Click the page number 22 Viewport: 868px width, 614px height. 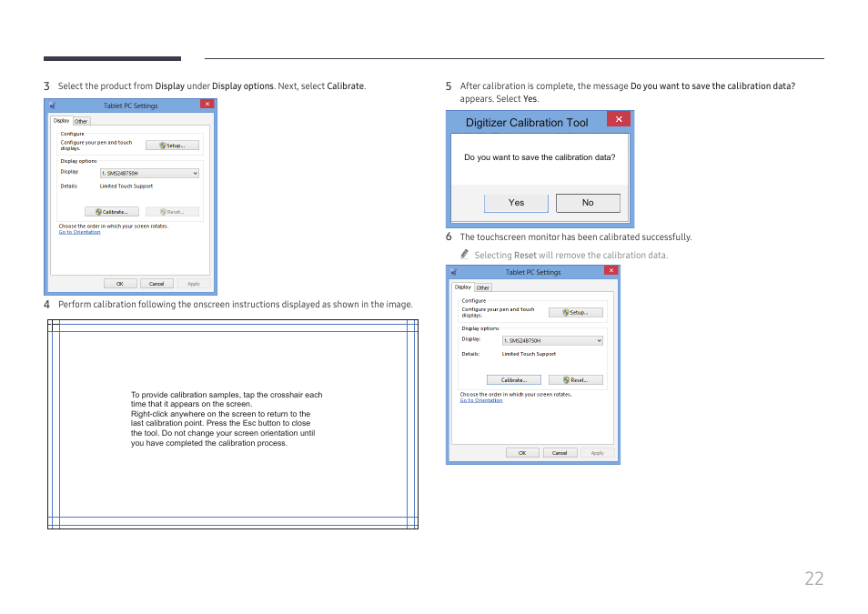813,579
